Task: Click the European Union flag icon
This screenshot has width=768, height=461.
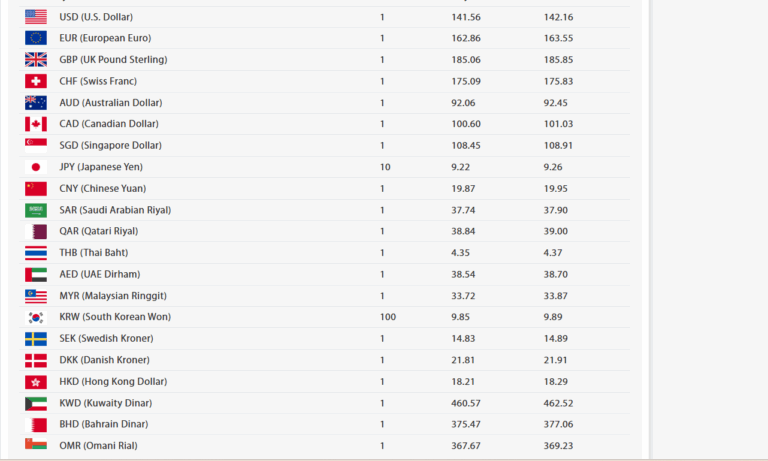Action: pyautogui.click(x=36, y=38)
